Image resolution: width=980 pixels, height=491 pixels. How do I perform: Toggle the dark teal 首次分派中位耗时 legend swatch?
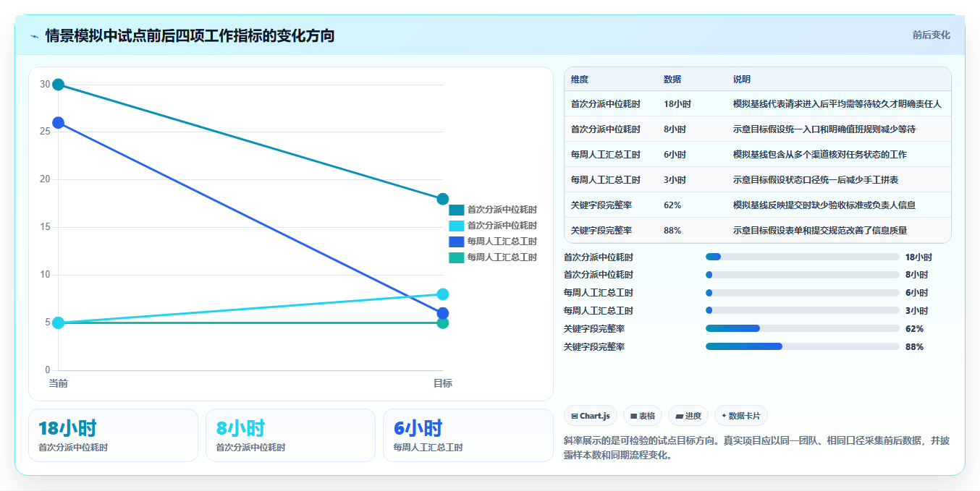pyautogui.click(x=456, y=210)
